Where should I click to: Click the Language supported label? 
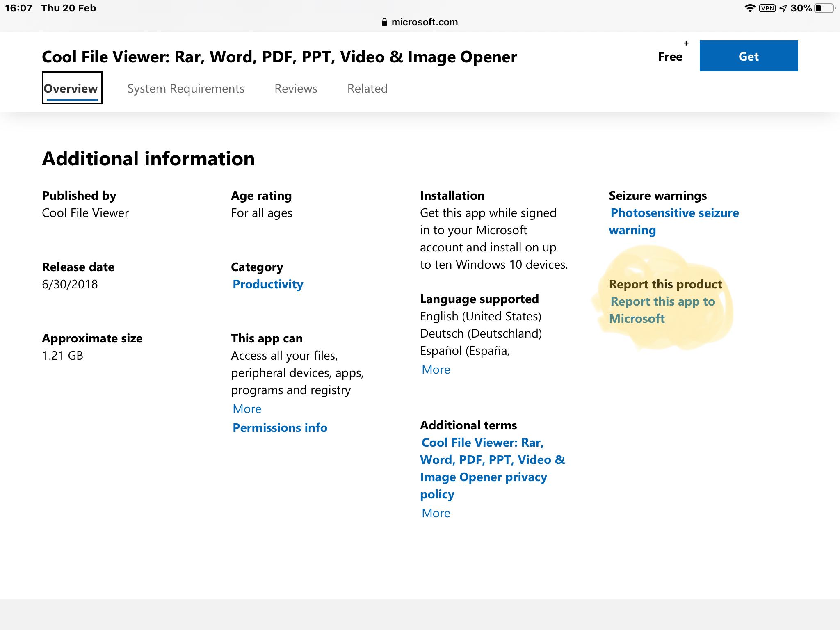479,299
